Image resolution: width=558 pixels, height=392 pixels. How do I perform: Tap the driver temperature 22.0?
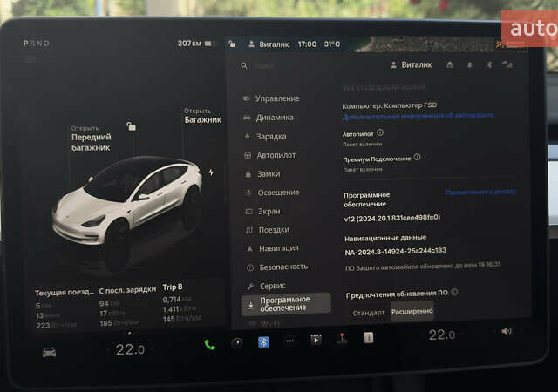pos(130,349)
